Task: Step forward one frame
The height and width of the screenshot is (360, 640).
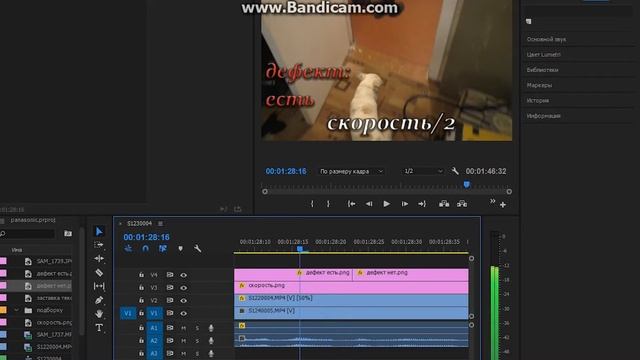Action: click(x=404, y=204)
